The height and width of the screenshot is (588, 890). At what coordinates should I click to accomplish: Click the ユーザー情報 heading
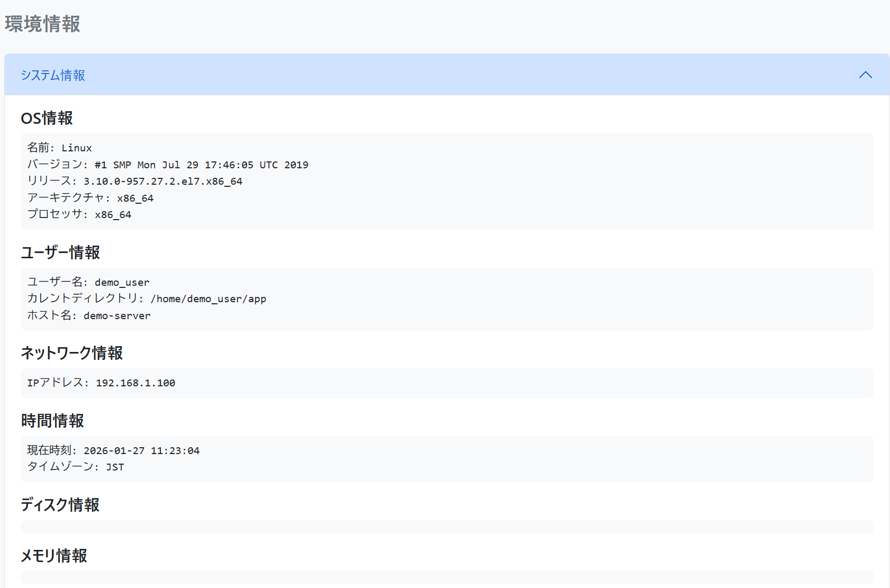tap(60, 252)
